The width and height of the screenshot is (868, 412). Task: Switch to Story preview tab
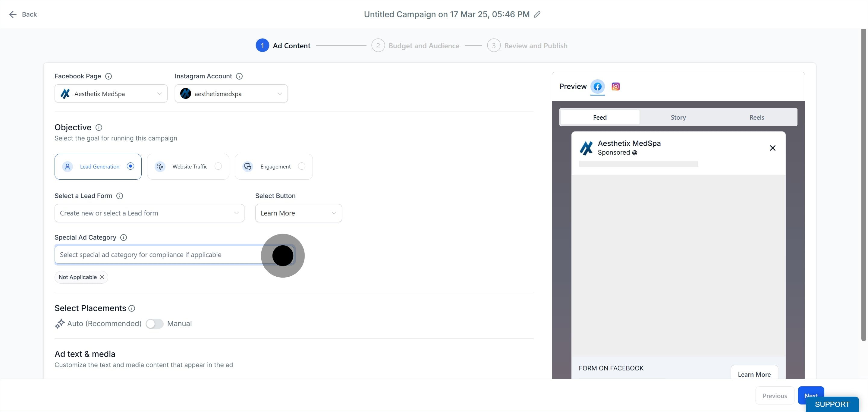[x=678, y=117]
